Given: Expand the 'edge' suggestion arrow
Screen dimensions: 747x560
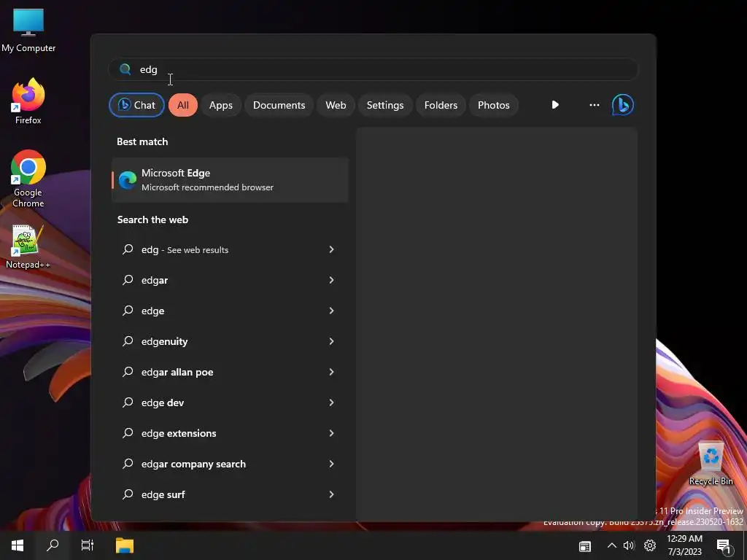Looking at the screenshot, I should (332, 311).
